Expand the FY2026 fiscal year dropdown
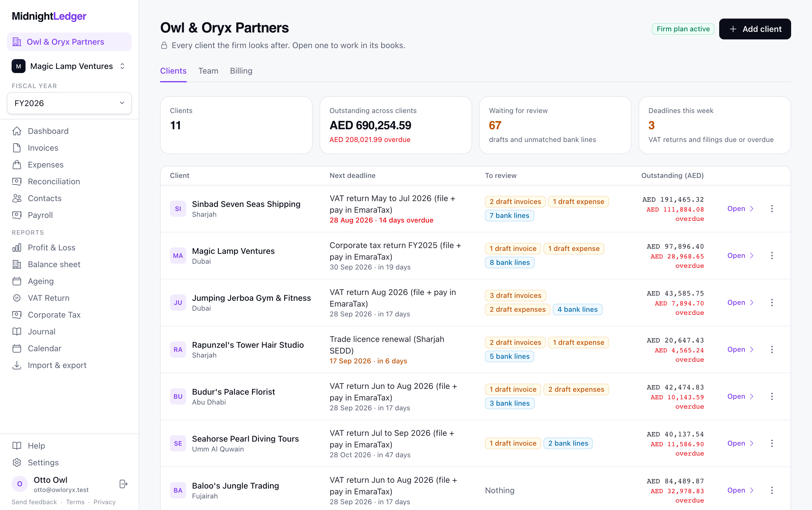Image resolution: width=812 pixels, height=510 pixels. pyautogui.click(x=69, y=103)
